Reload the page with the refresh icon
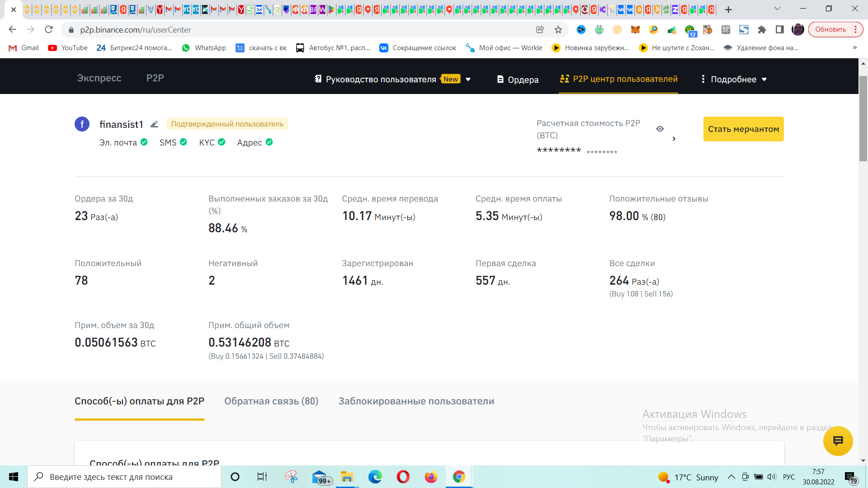This screenshot has height=488, width=868. [x=49, y=30]
